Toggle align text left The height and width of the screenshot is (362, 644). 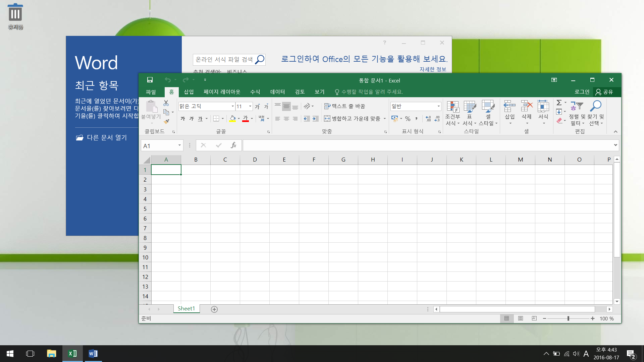(278, 119)
